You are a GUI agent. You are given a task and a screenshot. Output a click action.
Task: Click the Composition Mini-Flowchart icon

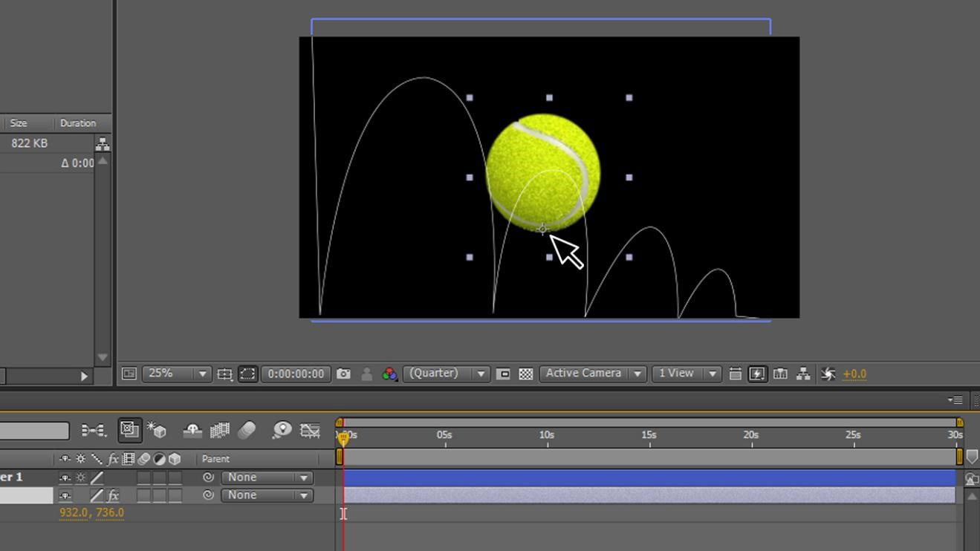coord(94,430)
